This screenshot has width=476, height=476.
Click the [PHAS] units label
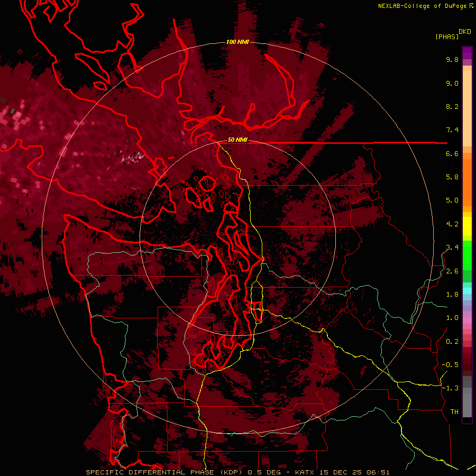pyautogui.click(x=447, y=36)
